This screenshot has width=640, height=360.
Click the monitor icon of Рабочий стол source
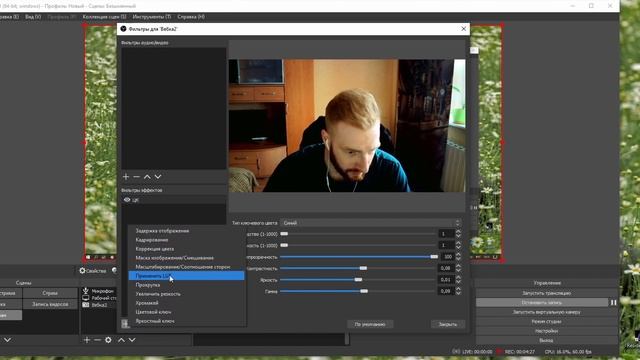coord(86,298)
